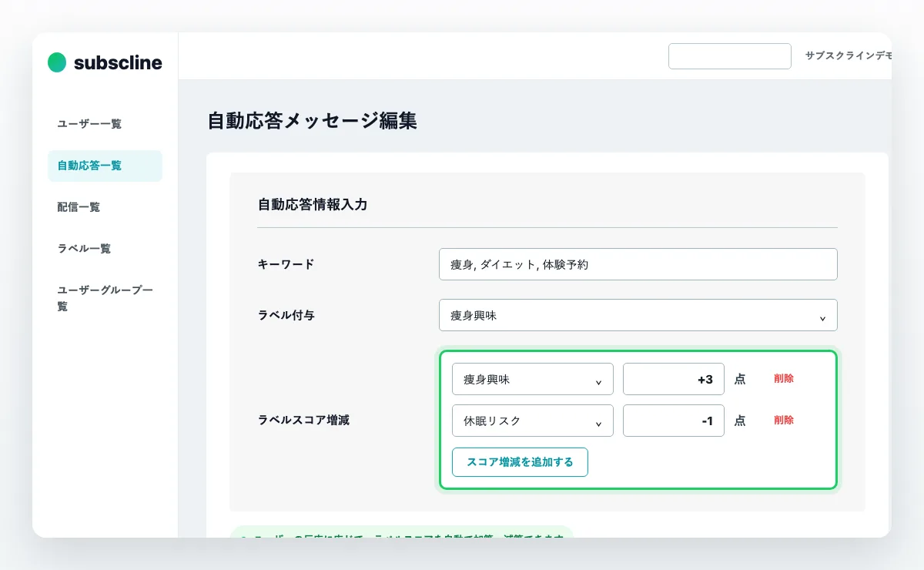This screenshot has width=924, height=570.
Task: Click the 自動応答情報入力 section title
Action: click(313, 205)
